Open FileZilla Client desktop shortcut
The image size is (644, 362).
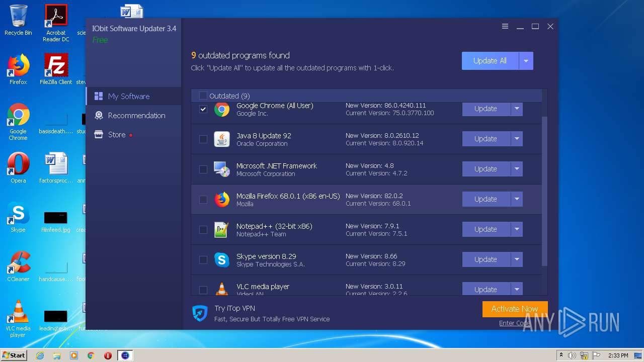tap(56, 69)
